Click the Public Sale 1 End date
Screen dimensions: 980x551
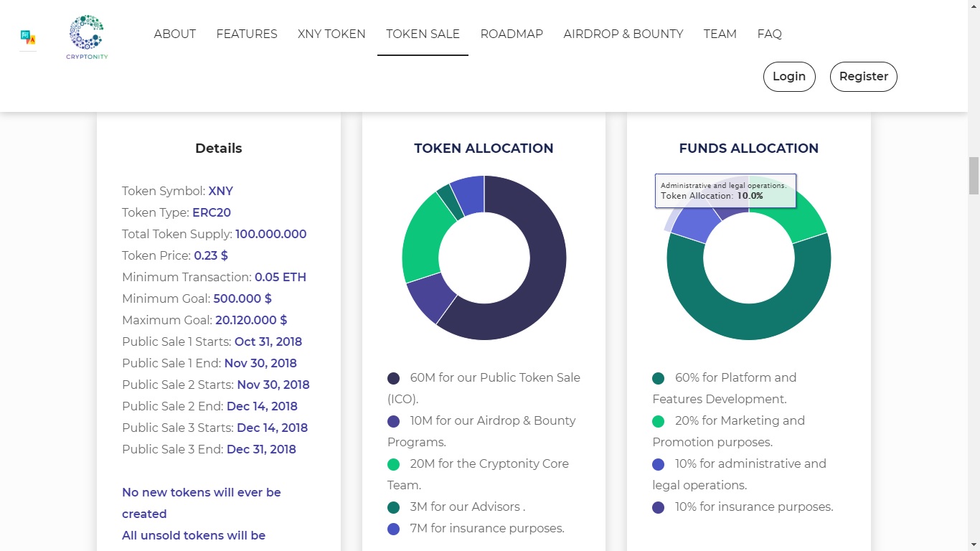pos(260,363)
